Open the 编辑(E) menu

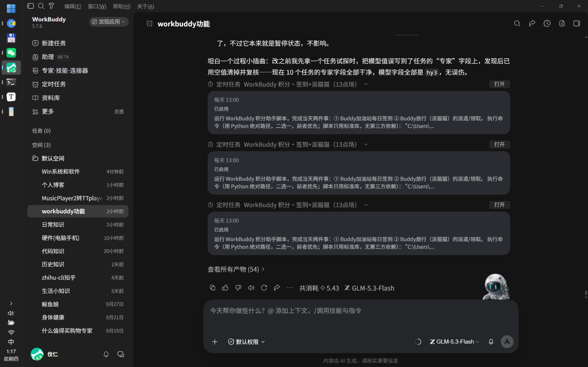pyautogui.click(x=73, y=6)
